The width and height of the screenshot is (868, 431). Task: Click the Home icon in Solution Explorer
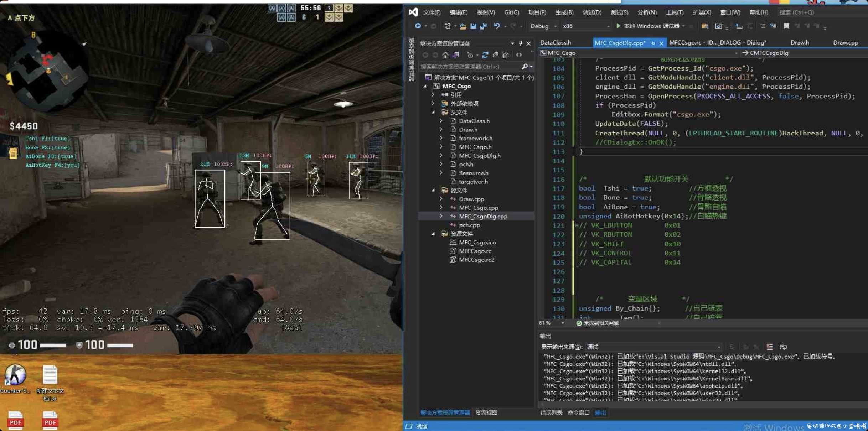click(445, 55)
